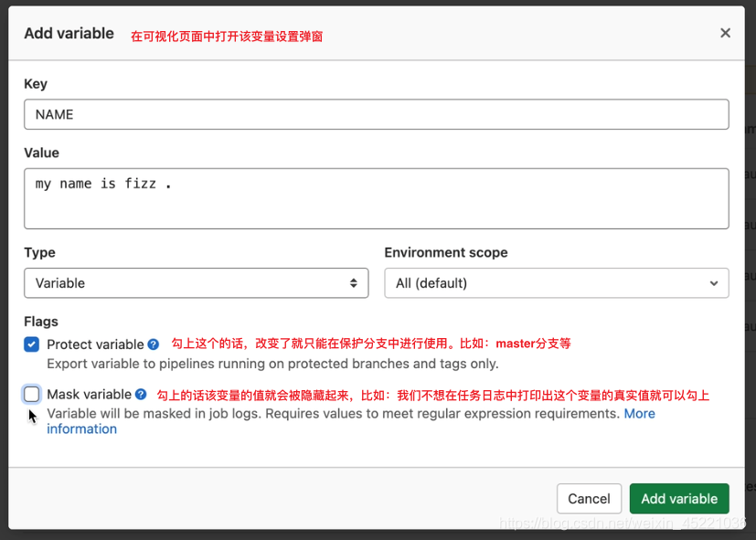Click the Environment scope label
Image resolution: width=756 pixels, height=540 pixels.
pyautogui.click(x=446, y=252)
